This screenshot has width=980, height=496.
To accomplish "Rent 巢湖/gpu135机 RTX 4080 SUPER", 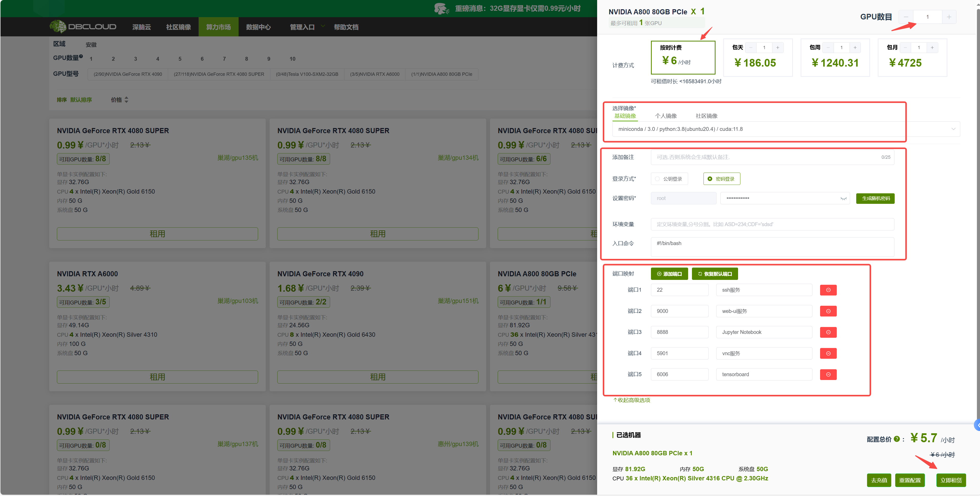I will (x=157, y=234).
